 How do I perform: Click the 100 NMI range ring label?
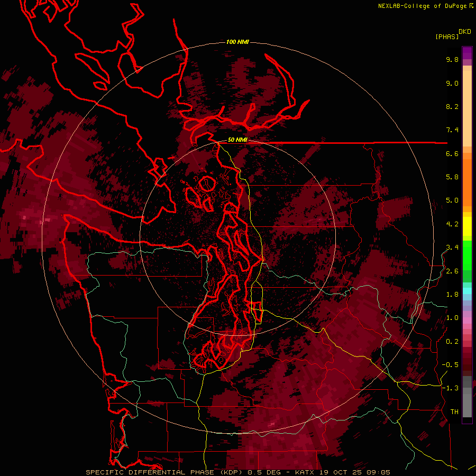[237, 42]
